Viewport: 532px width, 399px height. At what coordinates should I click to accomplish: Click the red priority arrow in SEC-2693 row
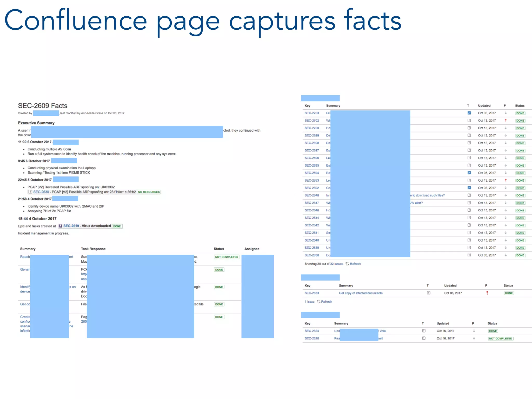(x=506, y=180)
